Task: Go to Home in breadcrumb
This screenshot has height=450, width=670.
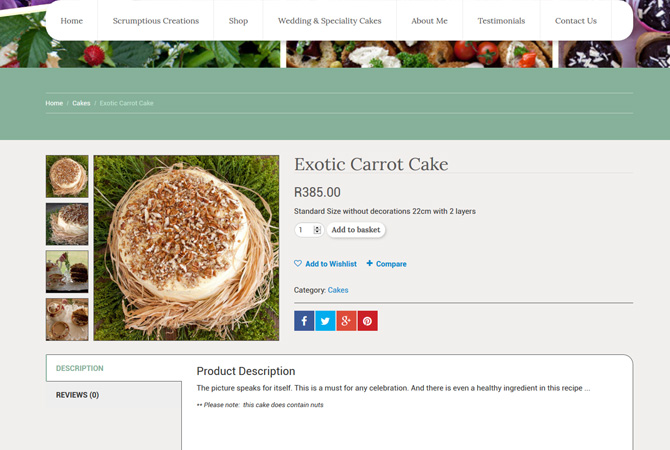Action: pyautogui.click(x=54, y=103)
